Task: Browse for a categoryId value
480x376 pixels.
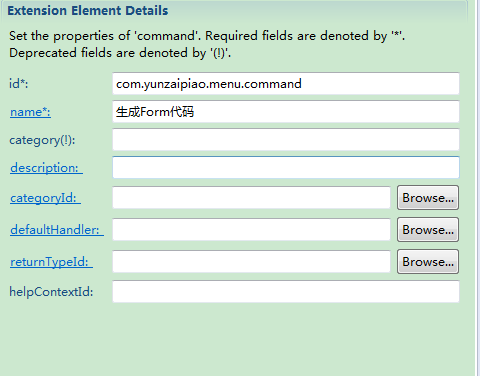Action: pyautogui.click(x=428, y=198)
